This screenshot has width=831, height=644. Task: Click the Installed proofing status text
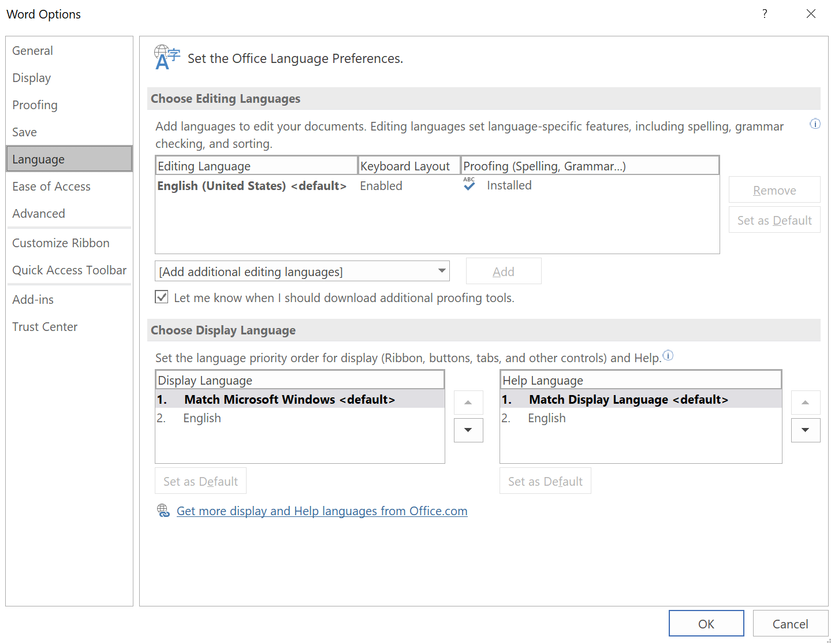click(509, 185)
